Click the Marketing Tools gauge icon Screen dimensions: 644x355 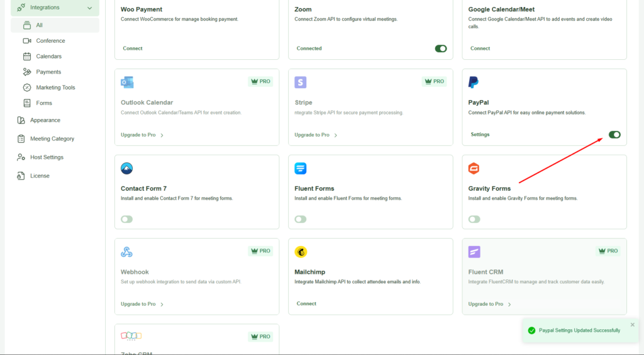coord(27,87)
